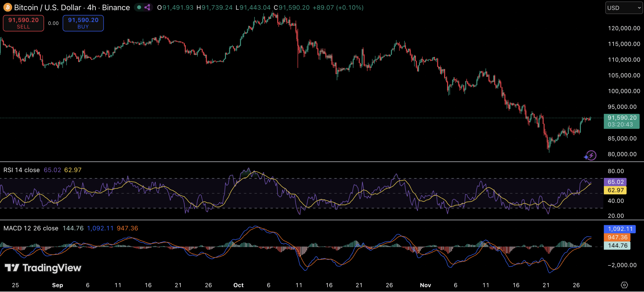
Task: Click the Oct label on time axis
Action: pos(238,285)
